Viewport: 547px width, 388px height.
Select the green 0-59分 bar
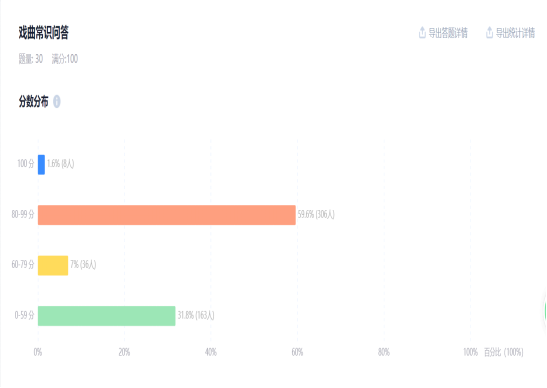click(106, 316)
